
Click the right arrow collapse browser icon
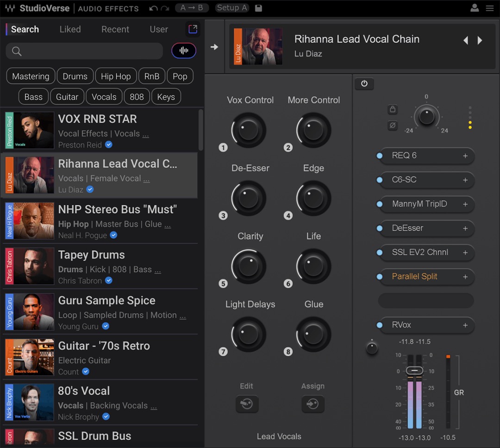click(x=214, y=47)
